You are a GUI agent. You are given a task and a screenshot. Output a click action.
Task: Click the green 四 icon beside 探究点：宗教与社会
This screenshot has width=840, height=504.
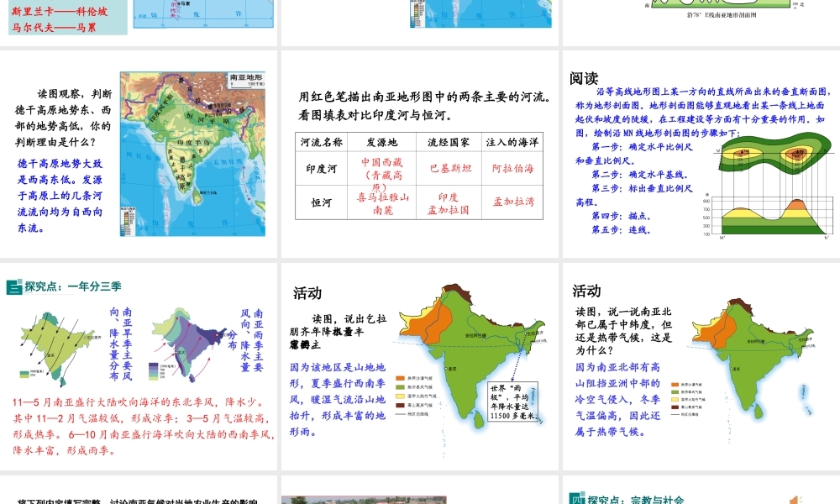tap(577, 499)
